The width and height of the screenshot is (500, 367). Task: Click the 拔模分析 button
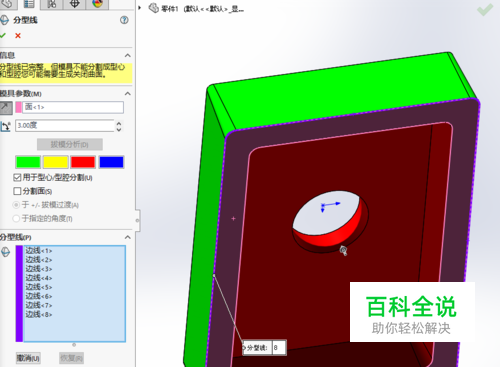[70, 144]
